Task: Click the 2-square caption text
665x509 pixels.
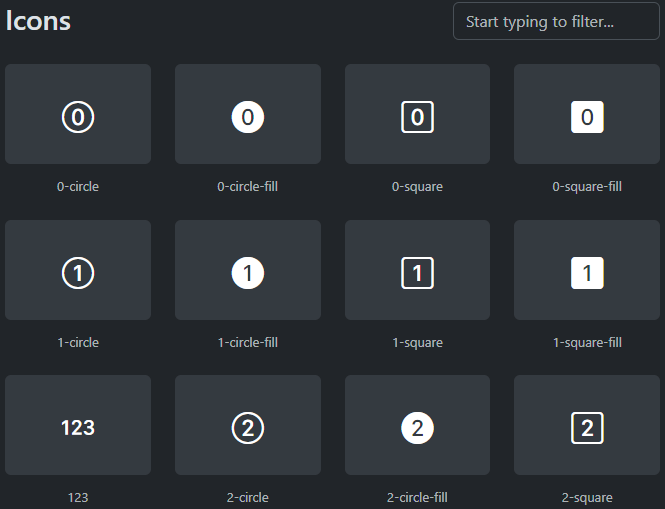Action: coord(587,497)
